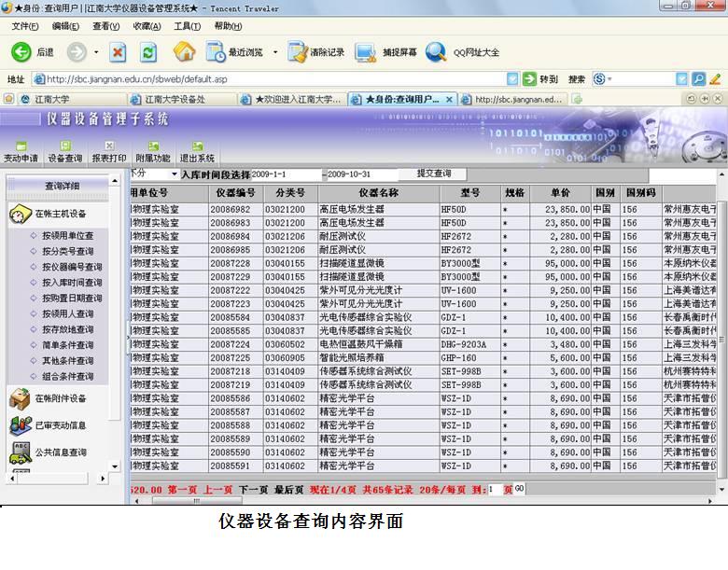Viewport: 728px width, 570px height.
Task: Open 公共信息查询 sidebar icon
Action: click(21, 452)
